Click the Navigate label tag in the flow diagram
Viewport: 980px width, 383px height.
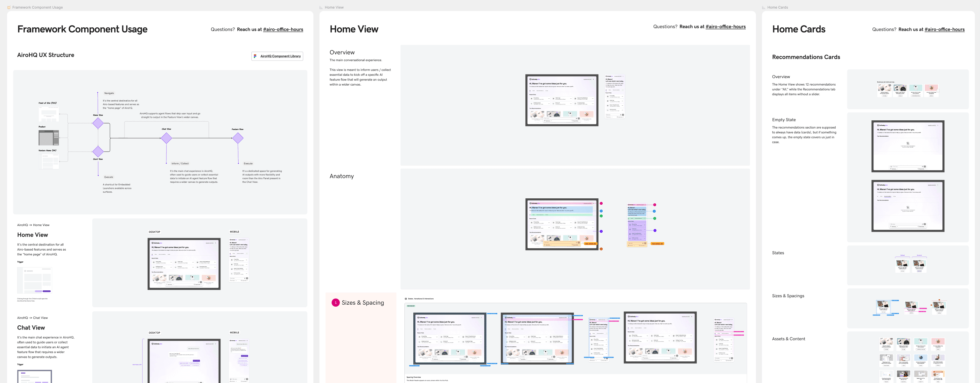point(109,93)
